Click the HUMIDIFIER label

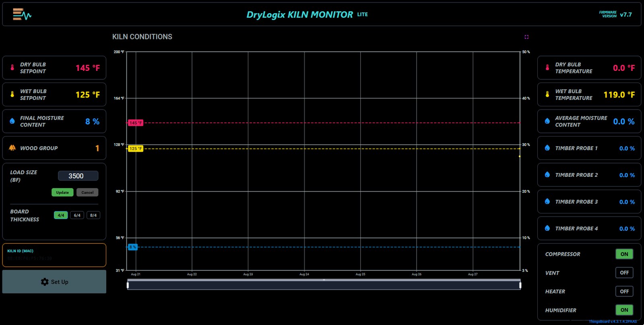pyautogui.click(x=561, y=310)
